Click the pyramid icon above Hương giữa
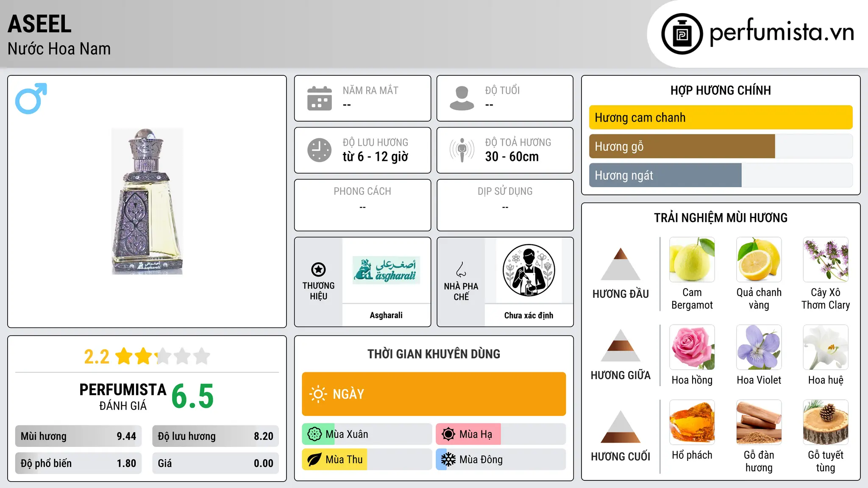Image resolution: width=868 pixels, height=488 pixels. (621, 345)
